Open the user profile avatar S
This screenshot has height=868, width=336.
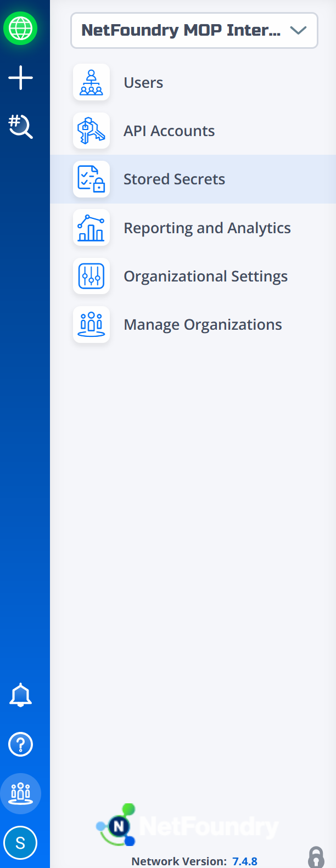pyautogui.click(x=20, y=843)
